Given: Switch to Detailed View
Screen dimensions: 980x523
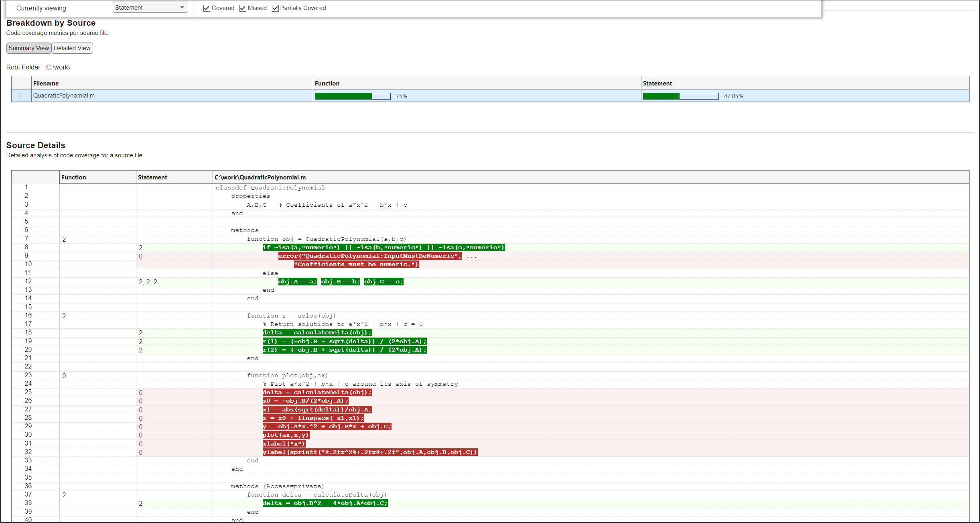Looking at the screenshot, I should [x=72, y=48].
